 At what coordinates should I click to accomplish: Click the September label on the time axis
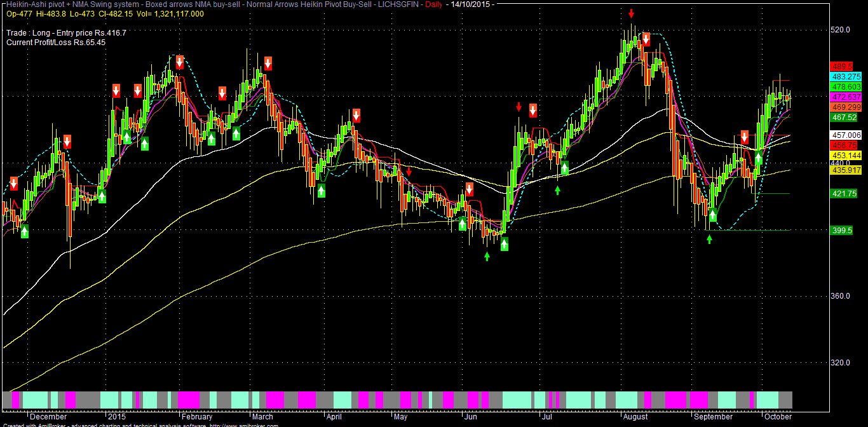tap(714, 417)
